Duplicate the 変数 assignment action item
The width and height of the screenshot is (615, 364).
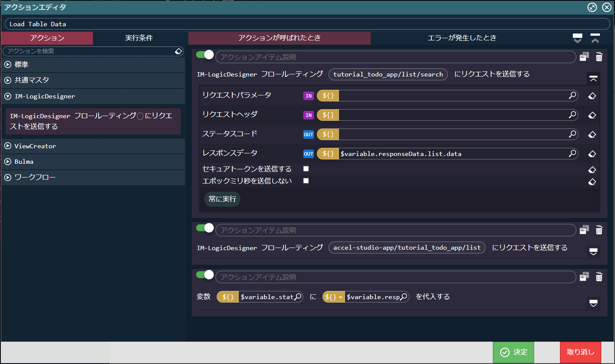click(584, 277)
